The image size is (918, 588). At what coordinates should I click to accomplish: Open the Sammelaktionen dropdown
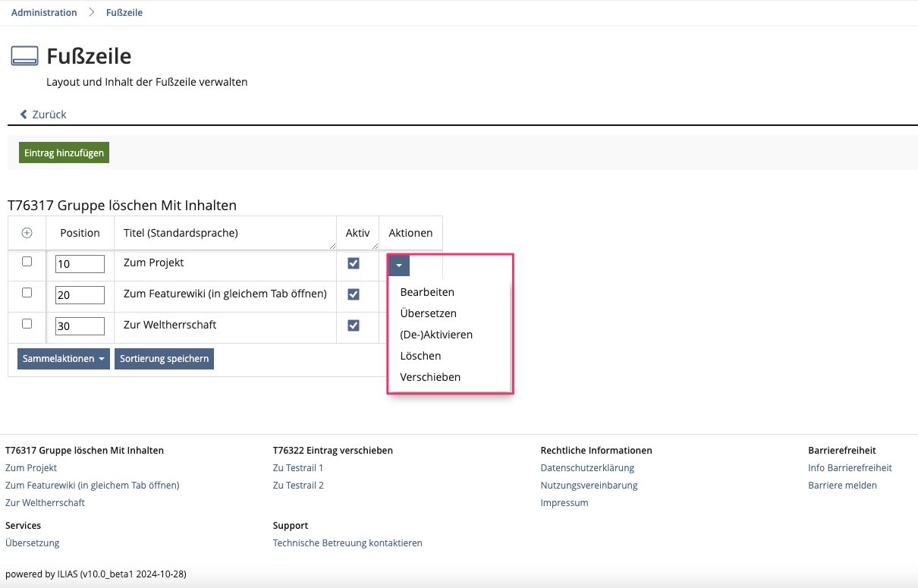tap(64, 359)
